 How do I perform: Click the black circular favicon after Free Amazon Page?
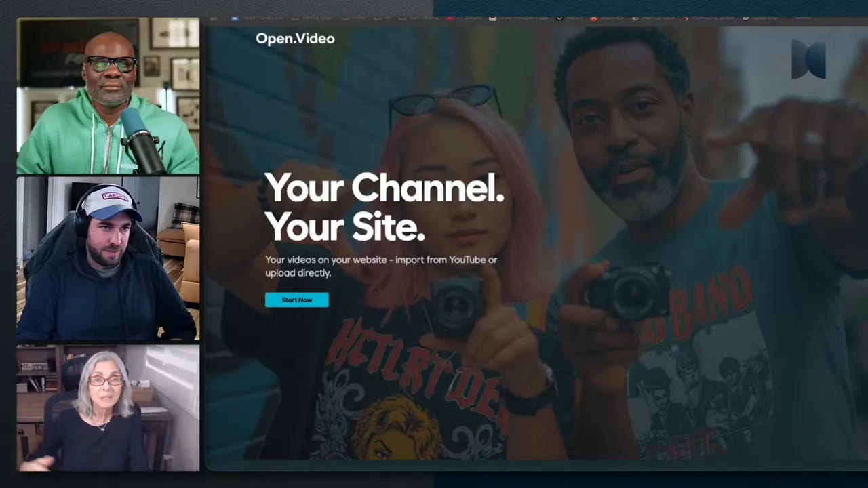click(x=559, y=18)
